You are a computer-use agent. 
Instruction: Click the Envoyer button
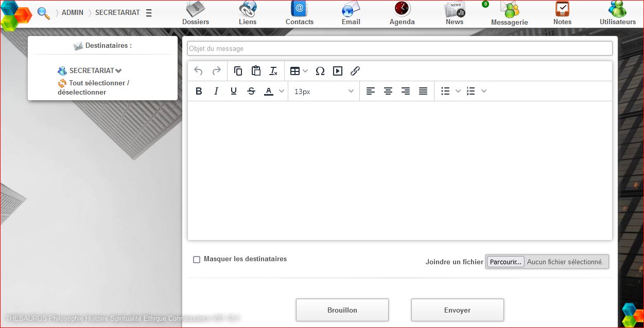point(457,310)
